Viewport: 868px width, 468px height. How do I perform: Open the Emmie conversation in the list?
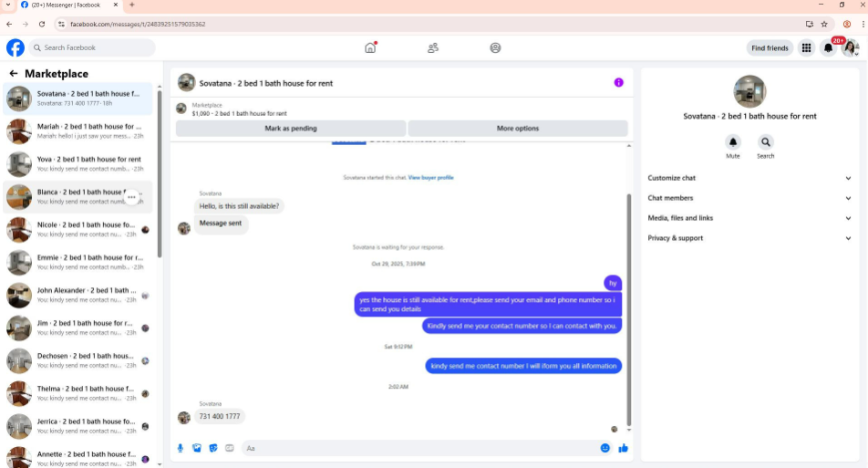(78, 262)
